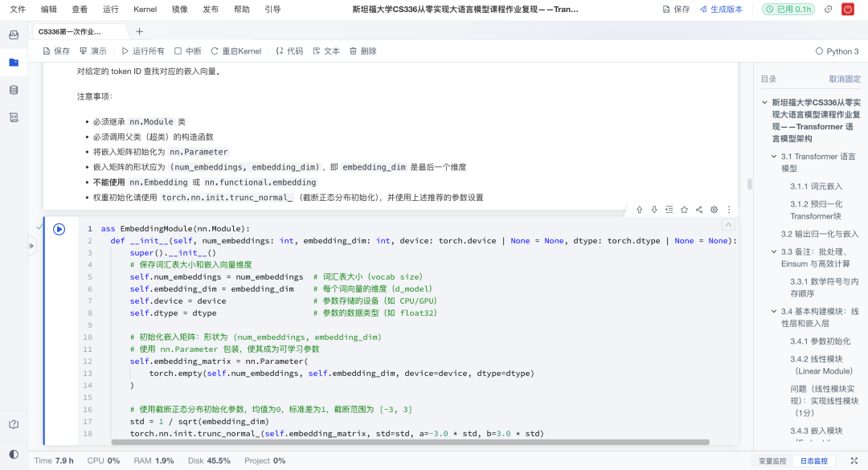Click the notebook toolbar 保存 button
The height and width of the screenshot is (470, 868).
tap(56, 51)
